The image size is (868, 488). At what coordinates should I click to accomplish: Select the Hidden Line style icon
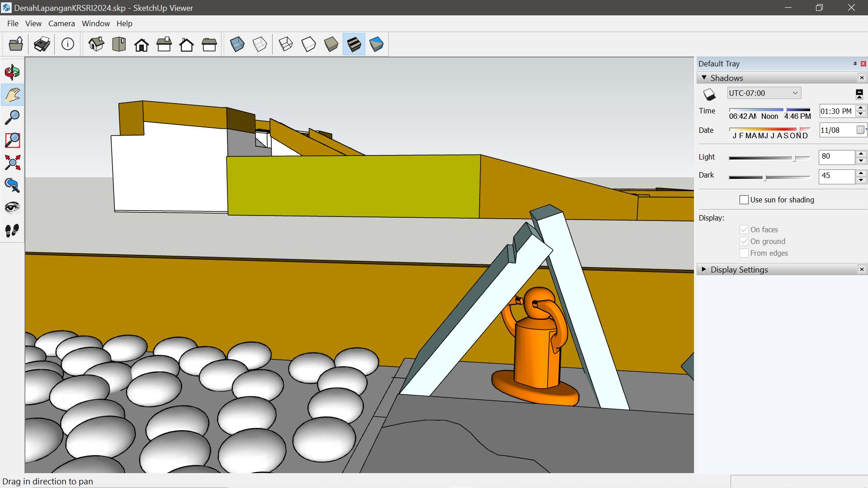308,44
